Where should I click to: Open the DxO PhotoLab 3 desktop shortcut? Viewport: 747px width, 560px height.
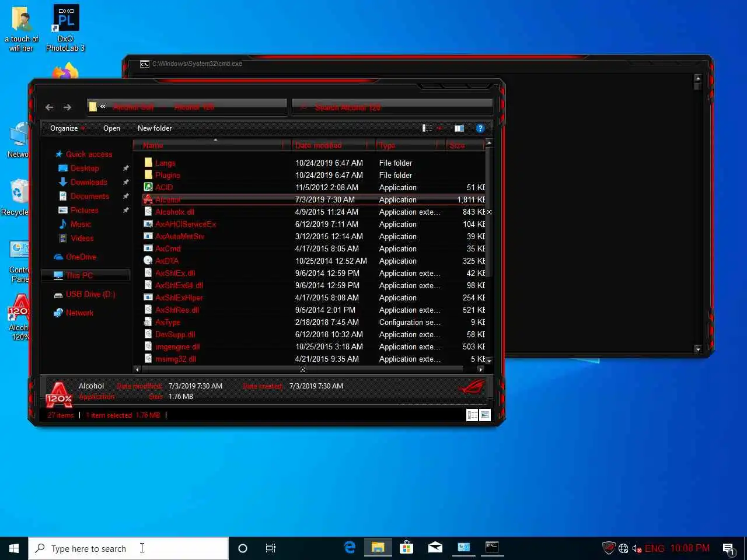coord(66,28)
